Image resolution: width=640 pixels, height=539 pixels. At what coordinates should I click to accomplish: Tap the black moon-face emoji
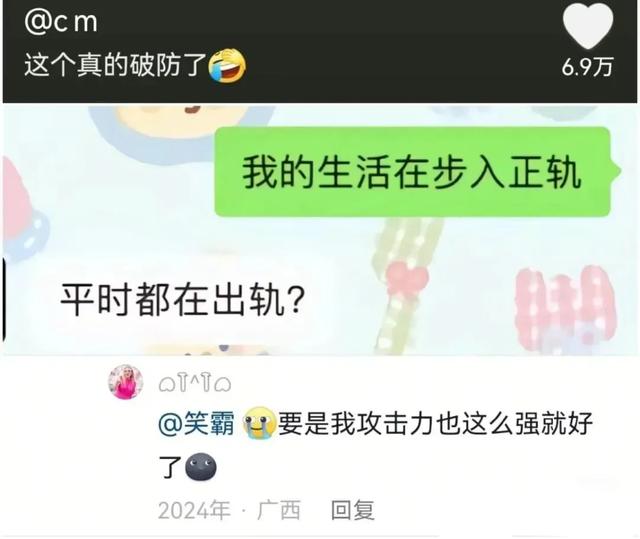(x=201, y=468)
